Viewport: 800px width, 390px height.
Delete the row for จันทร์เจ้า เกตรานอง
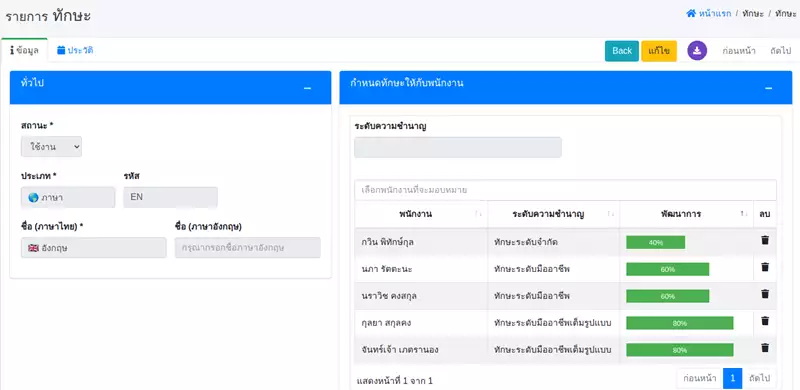tap(765, 348)
